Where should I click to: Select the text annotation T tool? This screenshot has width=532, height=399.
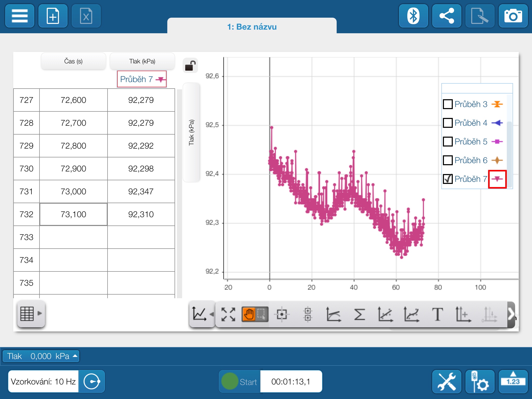tap(437, 314)
